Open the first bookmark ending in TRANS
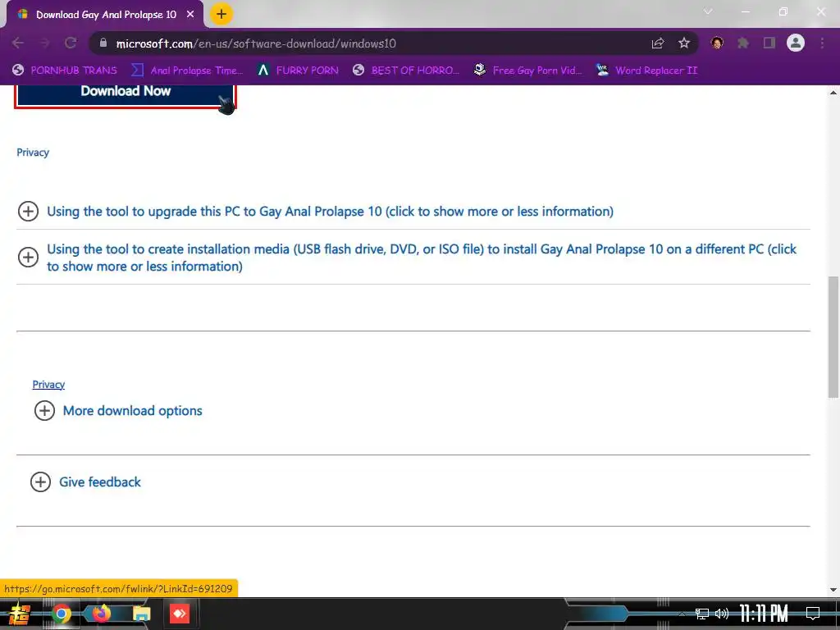This screenshot has height=630, width=840. click(64, 71)
